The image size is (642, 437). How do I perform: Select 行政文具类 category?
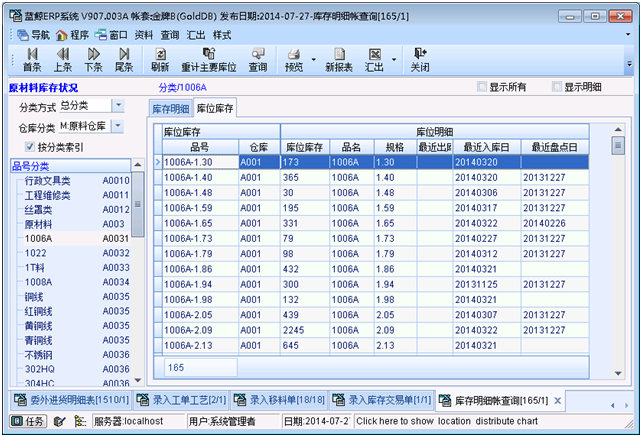pyautogui.click(x=47, y=181)
